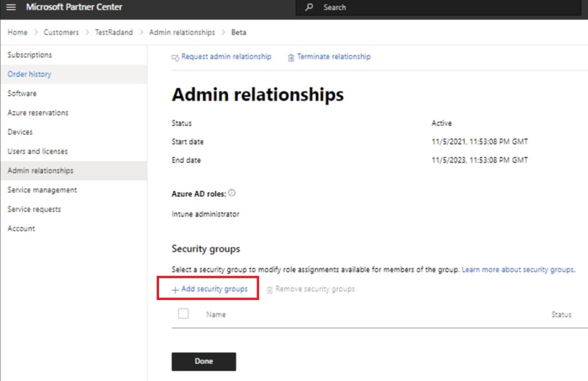Select Order history in the sidebar

coord(29,74)
